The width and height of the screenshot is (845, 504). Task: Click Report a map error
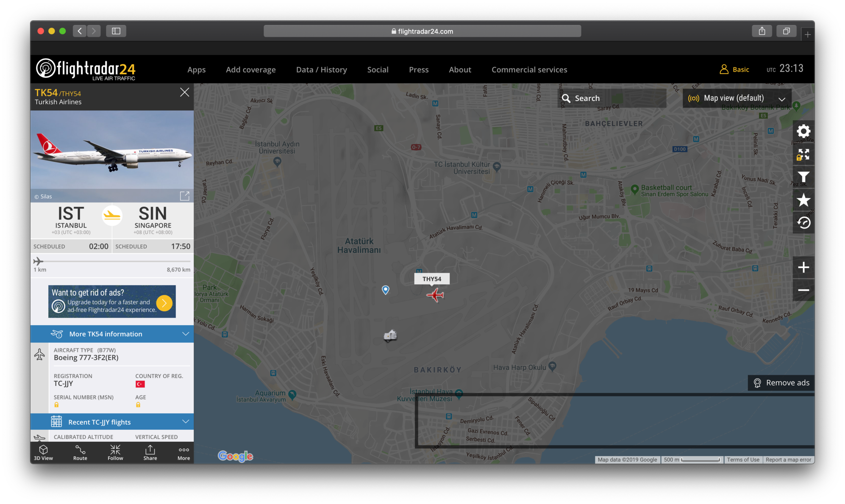point(788,460)
